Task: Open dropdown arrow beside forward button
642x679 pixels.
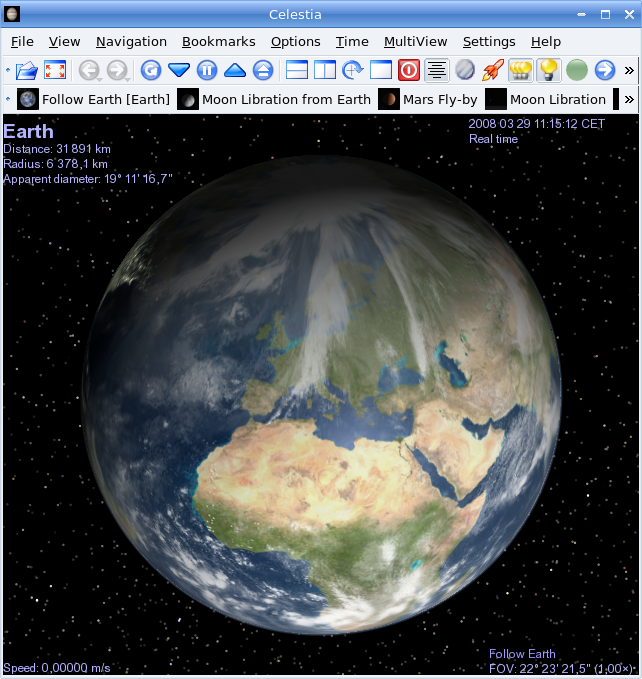Action: pos(128,79)
